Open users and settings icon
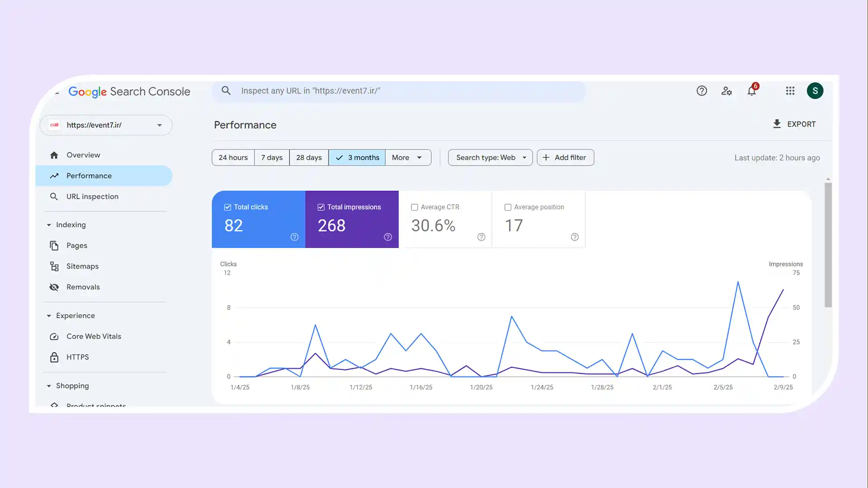The height and width of the screenshot is (488, 868). pos(726,91)
